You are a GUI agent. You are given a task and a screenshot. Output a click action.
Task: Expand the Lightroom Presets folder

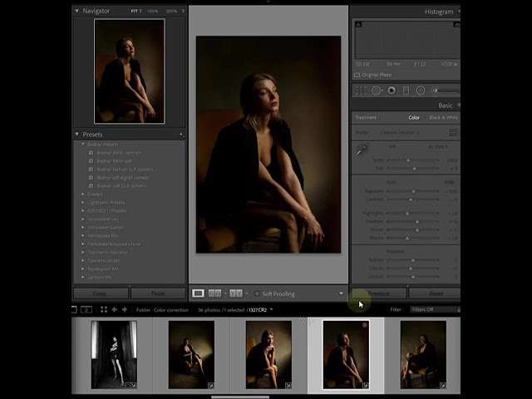83,202
